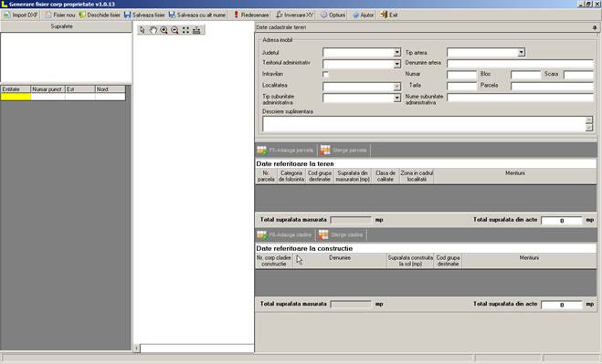Click the Parcela input field
Screen dimensions: 602x364
(552, 86)
